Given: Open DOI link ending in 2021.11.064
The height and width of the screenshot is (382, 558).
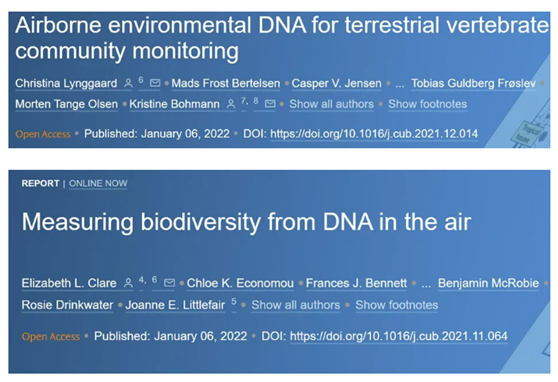Looking at the screenshot, I should [x=399, y=336].
